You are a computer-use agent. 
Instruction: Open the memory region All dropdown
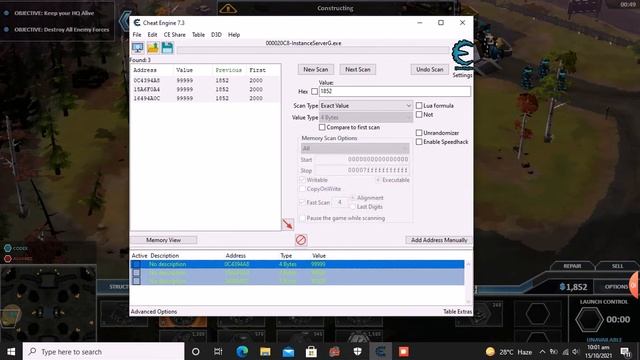[x=355, y=148]
